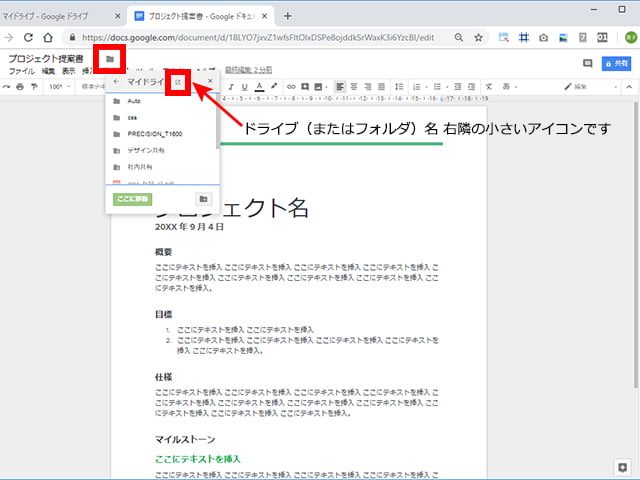Click the move-to-folder icon beside document title

tap(110, 59)
